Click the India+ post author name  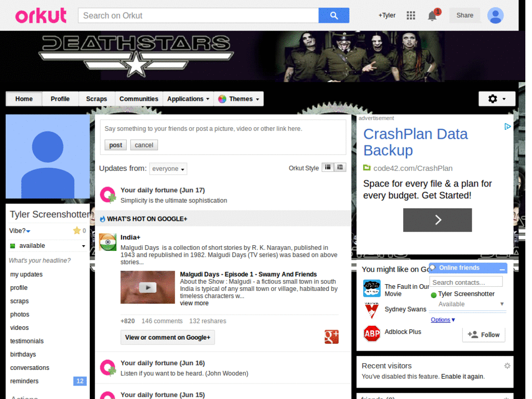coord(130,237)
